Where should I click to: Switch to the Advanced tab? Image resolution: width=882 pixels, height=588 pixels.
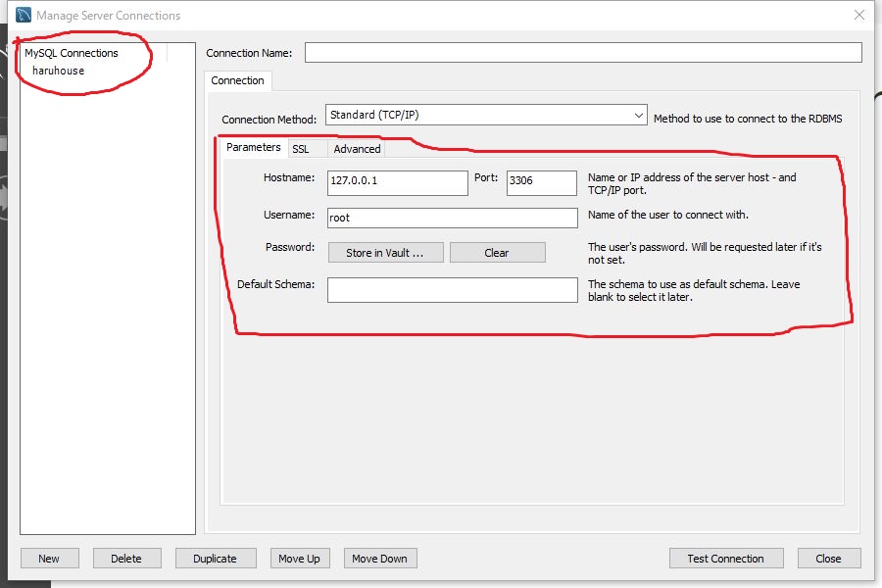click(x=357, y=149)
